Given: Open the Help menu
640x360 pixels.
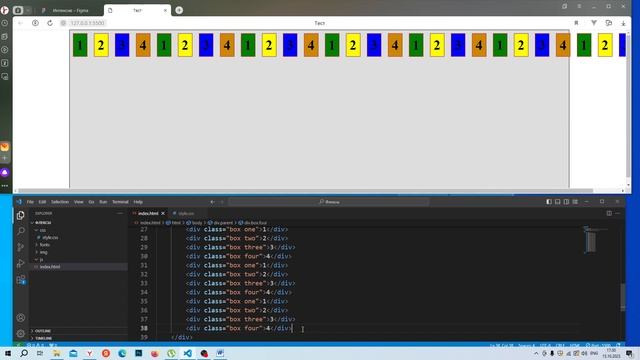Looking at the screenshot, I should tap(138, 202).
